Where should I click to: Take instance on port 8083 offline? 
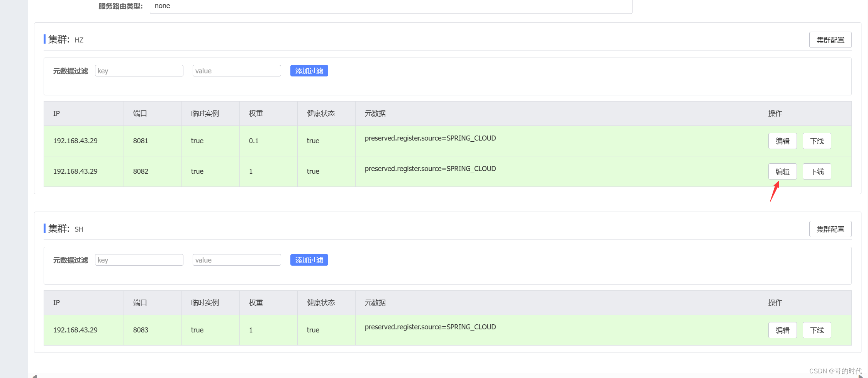(x=817, y=331)
